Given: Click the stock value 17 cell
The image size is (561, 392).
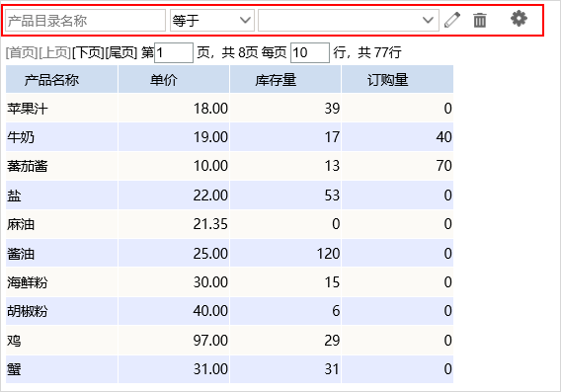Looking at the screenshot, I should pyautogui.click(x=285, y=137).
